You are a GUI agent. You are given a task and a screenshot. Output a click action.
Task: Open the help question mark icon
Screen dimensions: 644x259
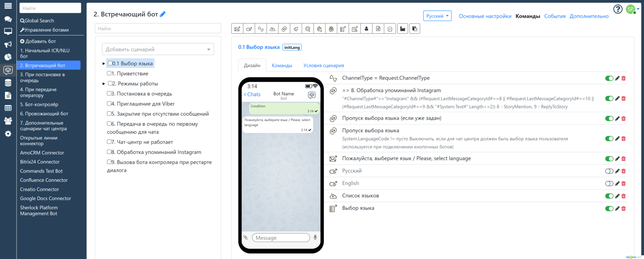tap(618, 9)
